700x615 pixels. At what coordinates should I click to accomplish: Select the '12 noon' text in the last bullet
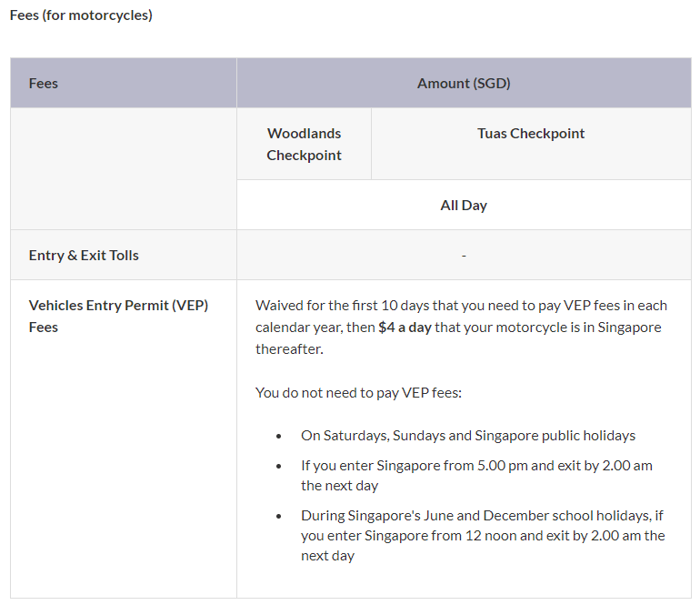[519, 536]
